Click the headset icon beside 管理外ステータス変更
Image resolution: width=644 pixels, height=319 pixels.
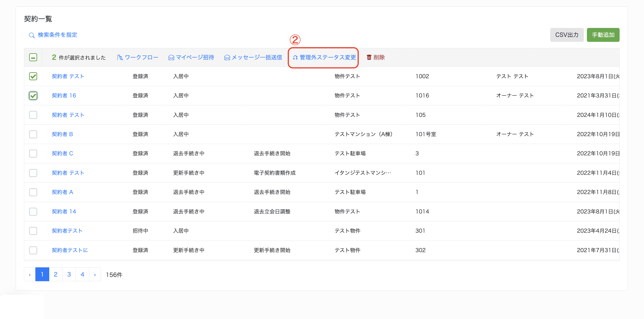click(295, 58)
